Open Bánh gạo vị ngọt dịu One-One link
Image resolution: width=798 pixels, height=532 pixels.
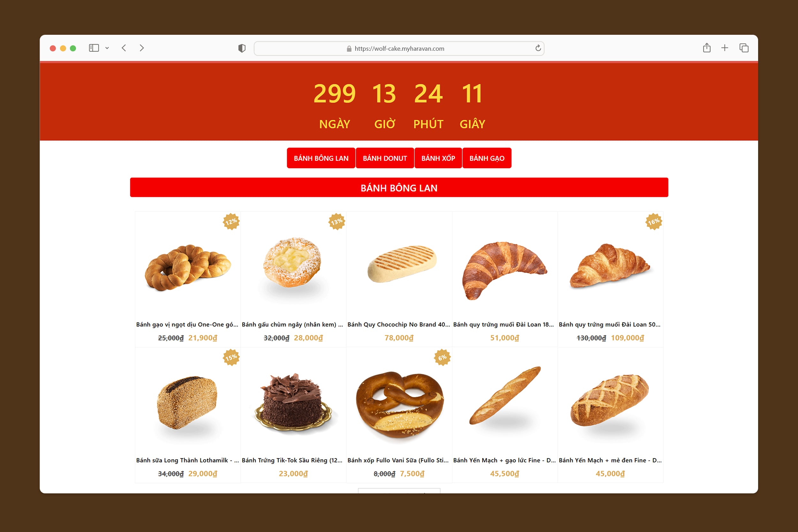pos(187,324)
